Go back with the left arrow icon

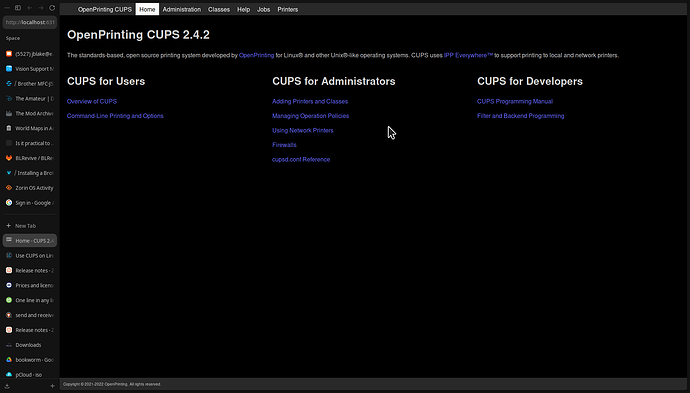29,8
